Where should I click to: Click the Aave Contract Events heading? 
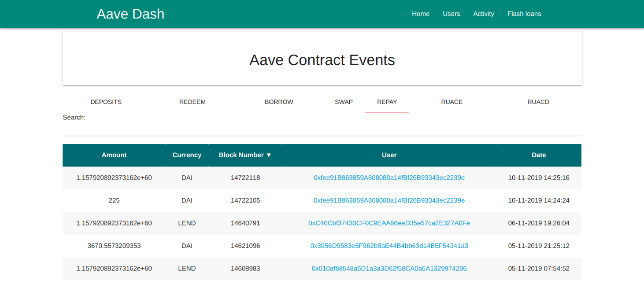pos(322,60)
